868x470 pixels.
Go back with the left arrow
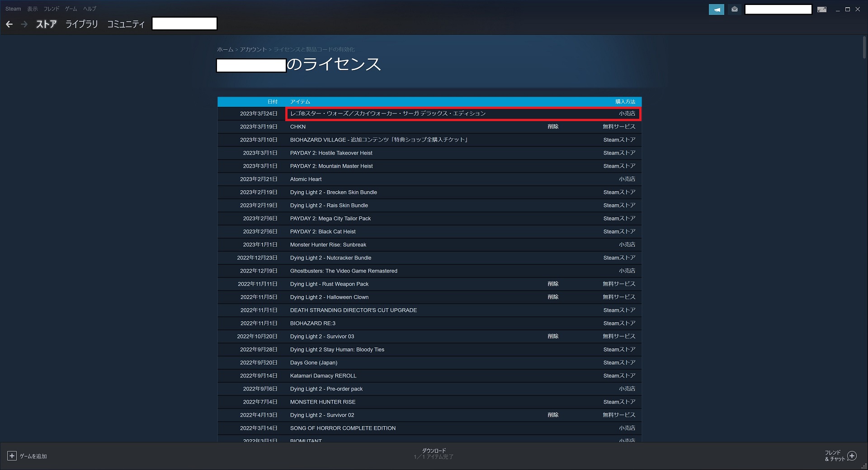click(9, 24)
